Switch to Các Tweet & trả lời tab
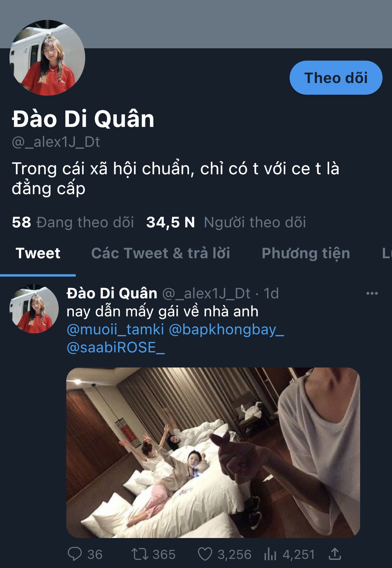Viewport: 392px width, 568px height. 161,253
